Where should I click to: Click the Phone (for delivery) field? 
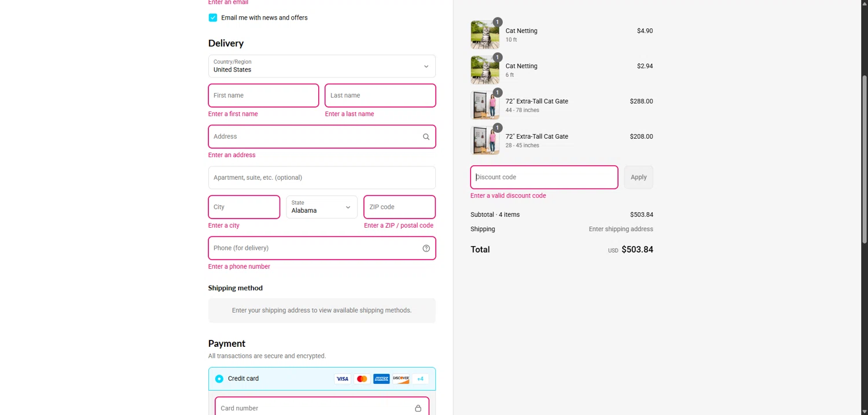[x=322, y=249]
